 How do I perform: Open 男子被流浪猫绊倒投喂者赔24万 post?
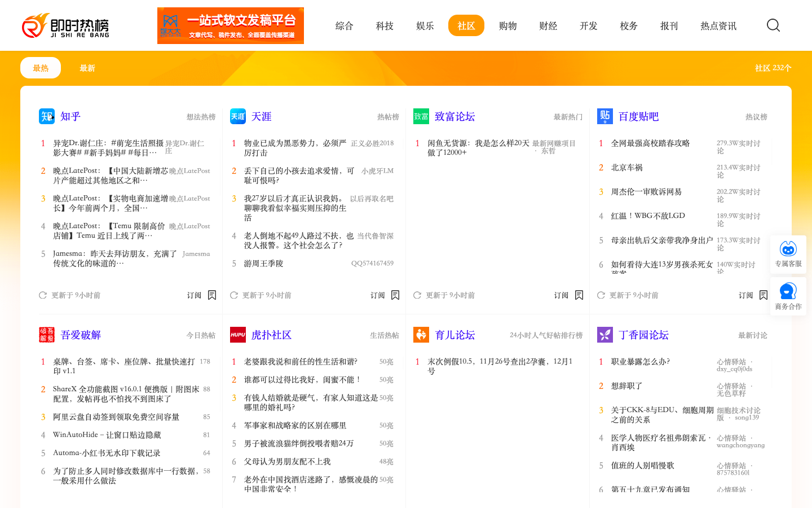(x=299, y=444)
